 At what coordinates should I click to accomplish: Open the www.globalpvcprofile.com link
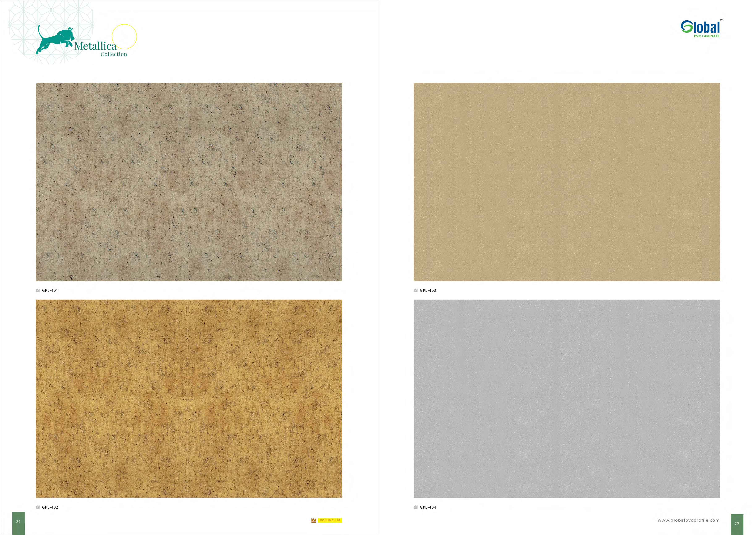688,520
